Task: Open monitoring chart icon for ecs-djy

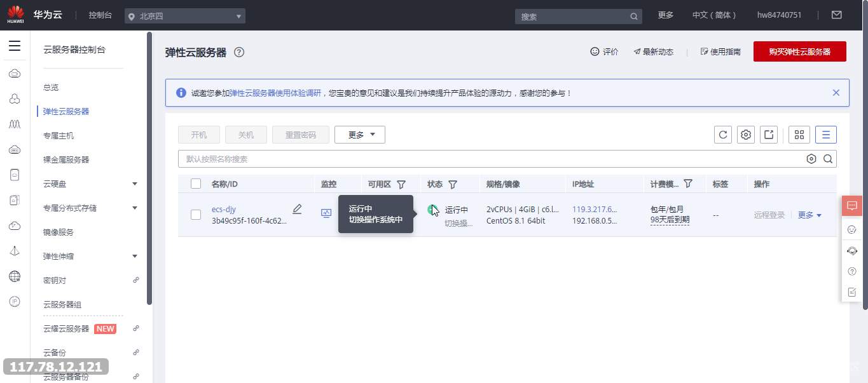Action: tap(326, 213)
